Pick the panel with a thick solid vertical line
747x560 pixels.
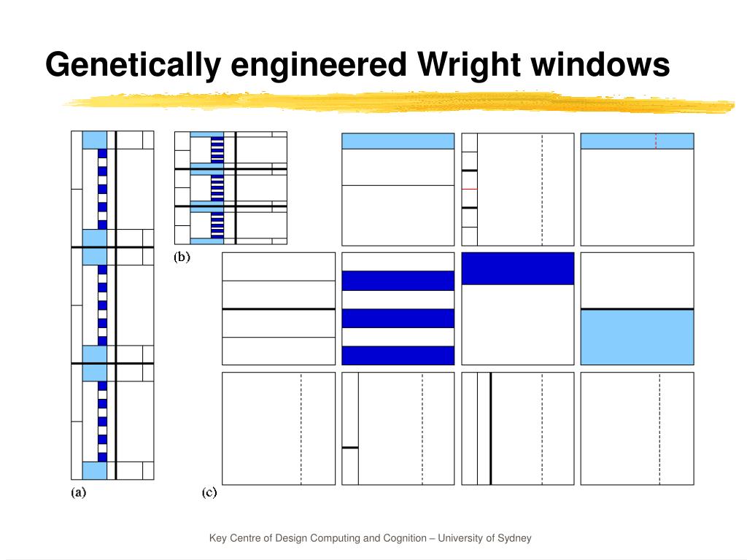(518, 429)
